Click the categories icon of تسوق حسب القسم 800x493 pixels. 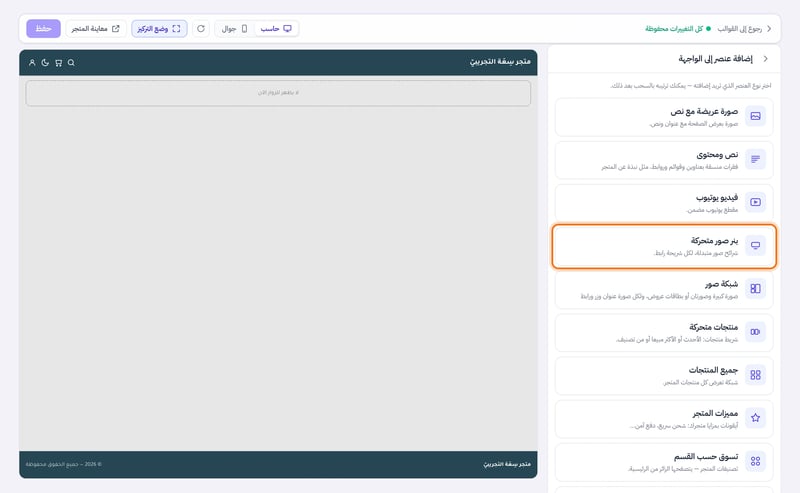click(755, 461)
